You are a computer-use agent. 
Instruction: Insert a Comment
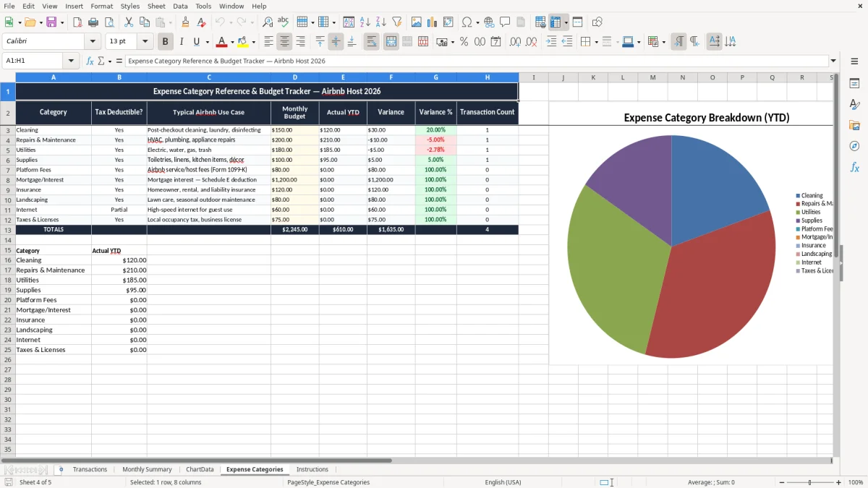(505, 22)
